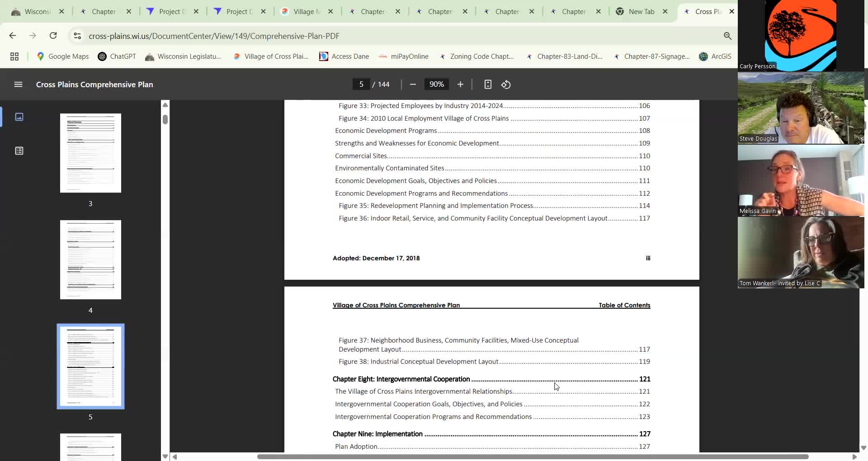Show document outline in sidebar
Viewport: 868px width, 461px height.
(x=19, y=151)
